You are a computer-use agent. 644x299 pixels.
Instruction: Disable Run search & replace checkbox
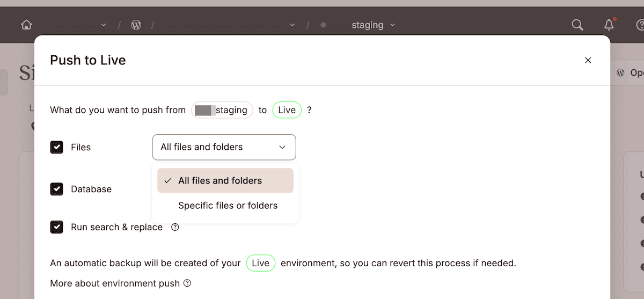click(x=57, y=227)
